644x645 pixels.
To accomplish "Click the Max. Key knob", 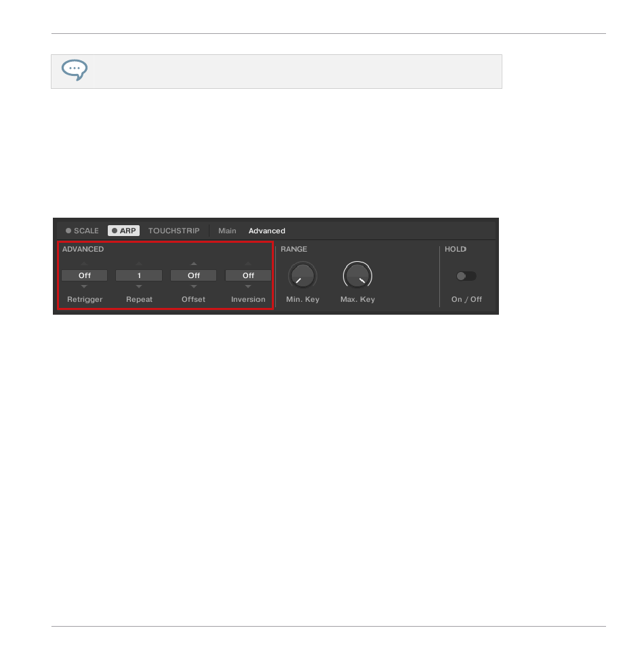I will 357,276.
